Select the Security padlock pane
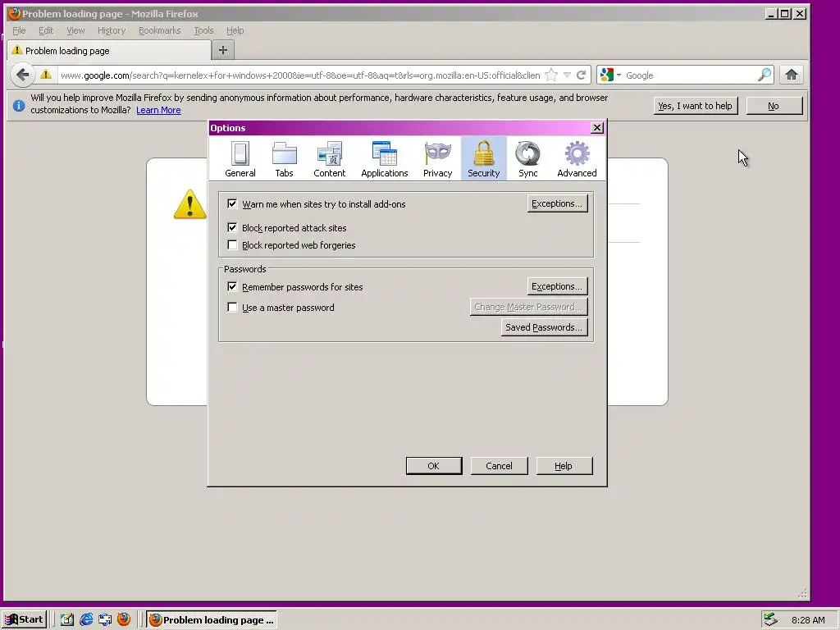840x630 pixels. tap(484, 158)
